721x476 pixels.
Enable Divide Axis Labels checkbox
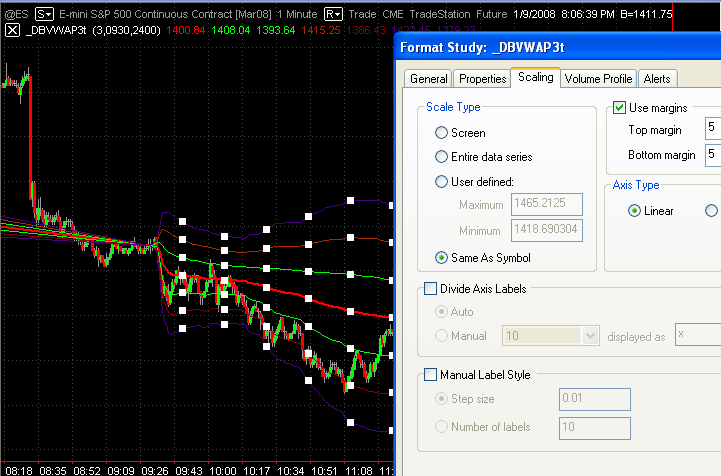click(x=430, y=289)
